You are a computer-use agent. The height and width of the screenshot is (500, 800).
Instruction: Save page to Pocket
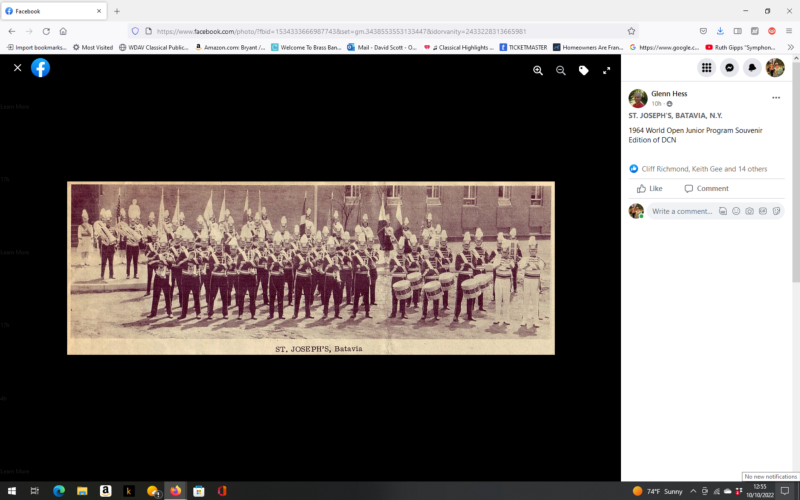tap(703, 31)
